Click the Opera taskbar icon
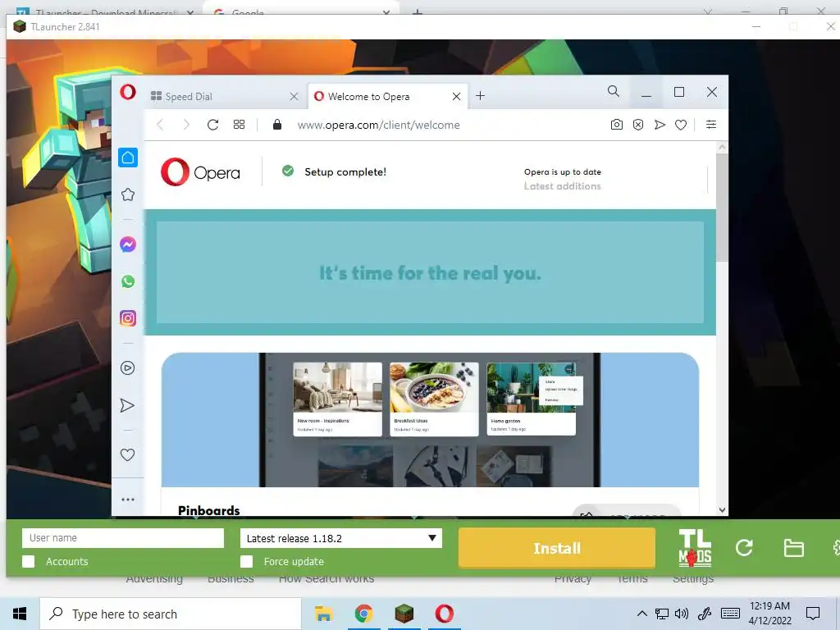The image size is (840, 630). [444, 614]
